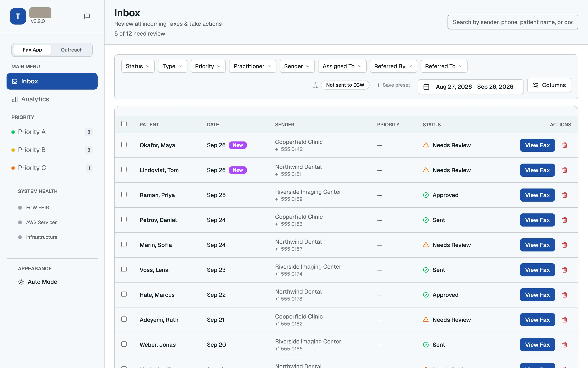
Task: Click the calendar icon in date range
Action: [x=426, y=87]
